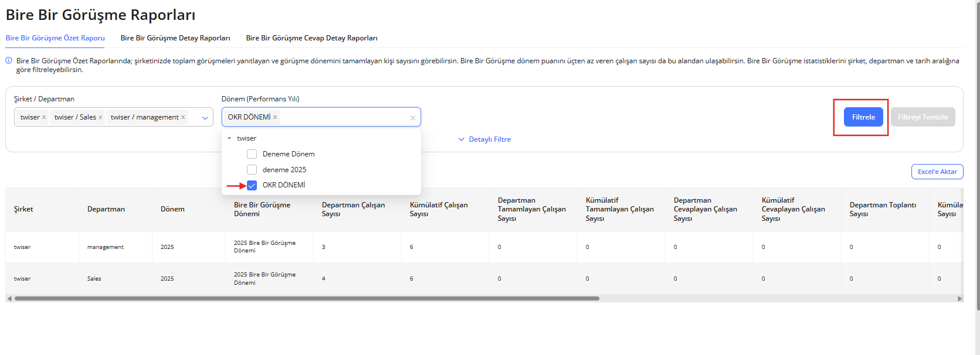Clear the Dönem field with X icon

413,118
